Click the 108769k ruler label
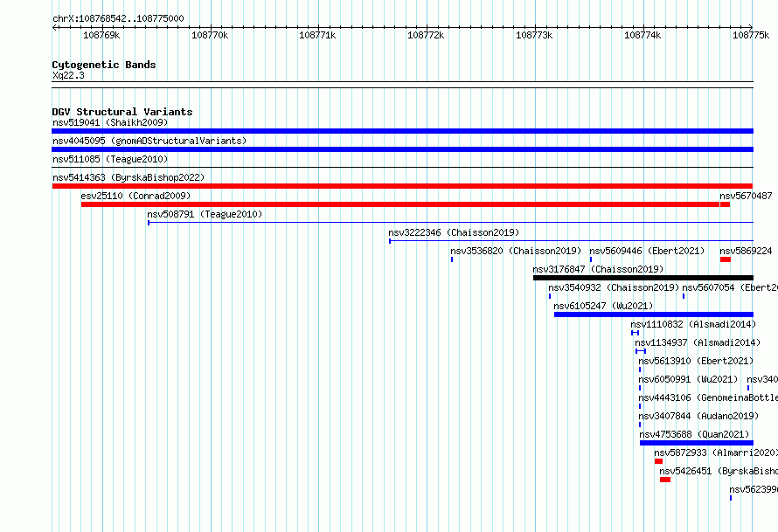The width and height of the screenshot is (778, 532). pyautogui.click(x=101, y=35)
